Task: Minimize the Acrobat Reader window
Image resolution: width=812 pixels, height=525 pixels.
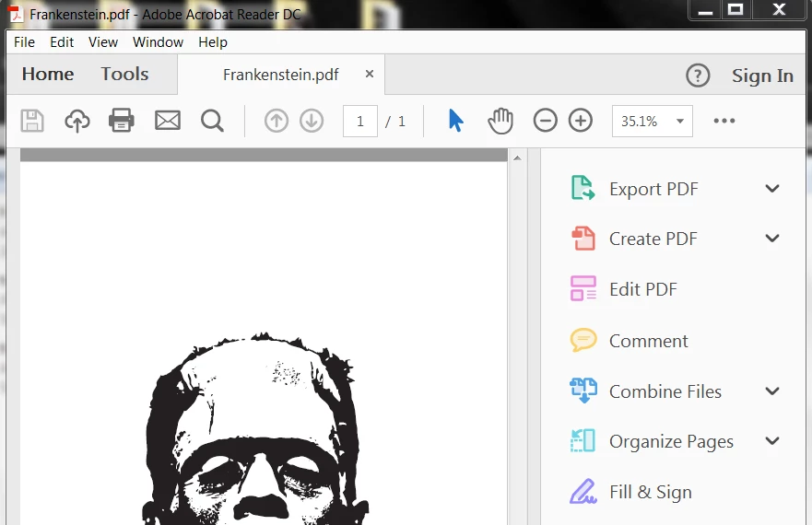Action: (705, 10)
